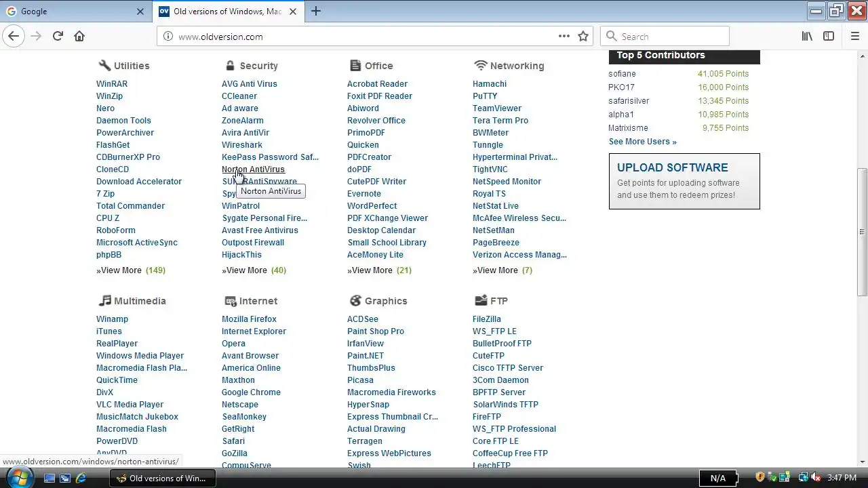Click the scrollbar up arrow

tap(862, 56)
